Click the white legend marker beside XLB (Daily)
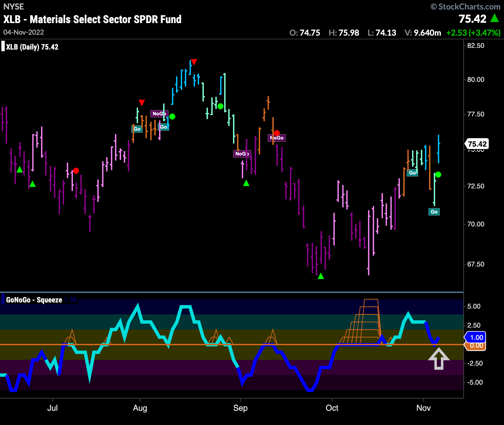 (x=3, y=46)
